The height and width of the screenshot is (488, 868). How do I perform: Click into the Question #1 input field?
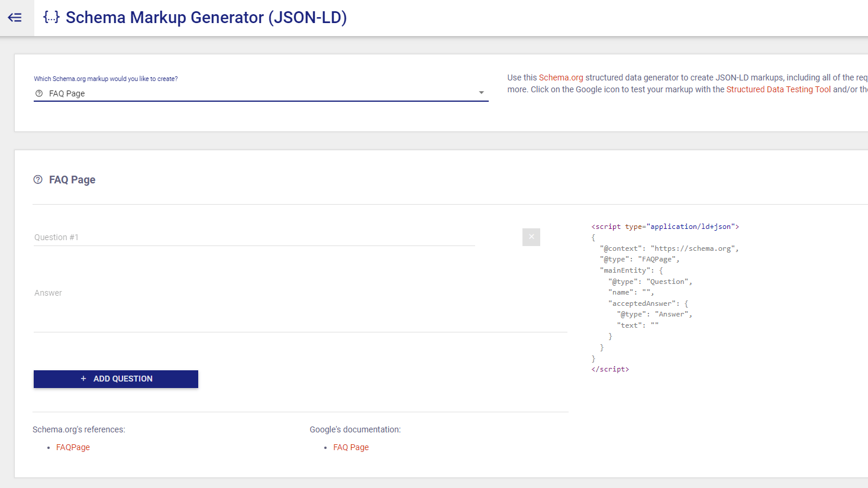pos(237,237)
